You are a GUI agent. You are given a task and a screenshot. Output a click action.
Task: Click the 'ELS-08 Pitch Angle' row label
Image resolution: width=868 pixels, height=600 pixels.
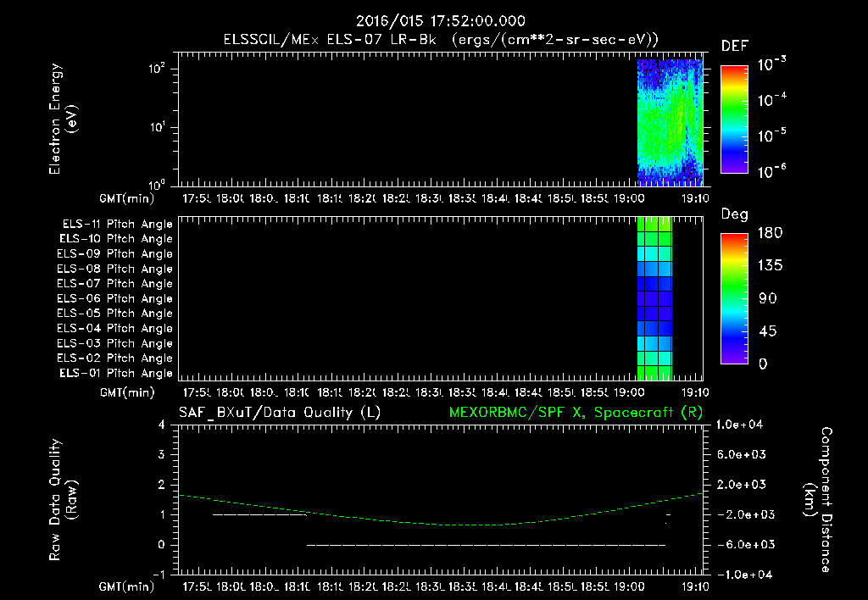pos(114,269)
